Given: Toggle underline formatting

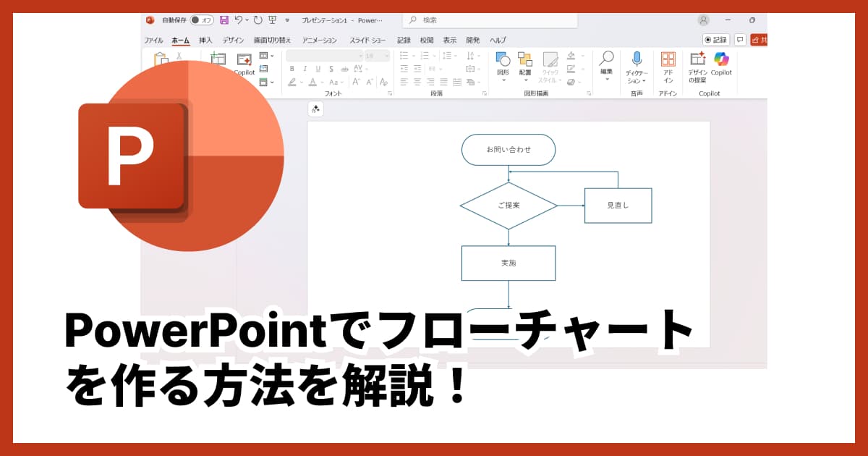Looking at the screenshot, I should click(x=317, y=68).
